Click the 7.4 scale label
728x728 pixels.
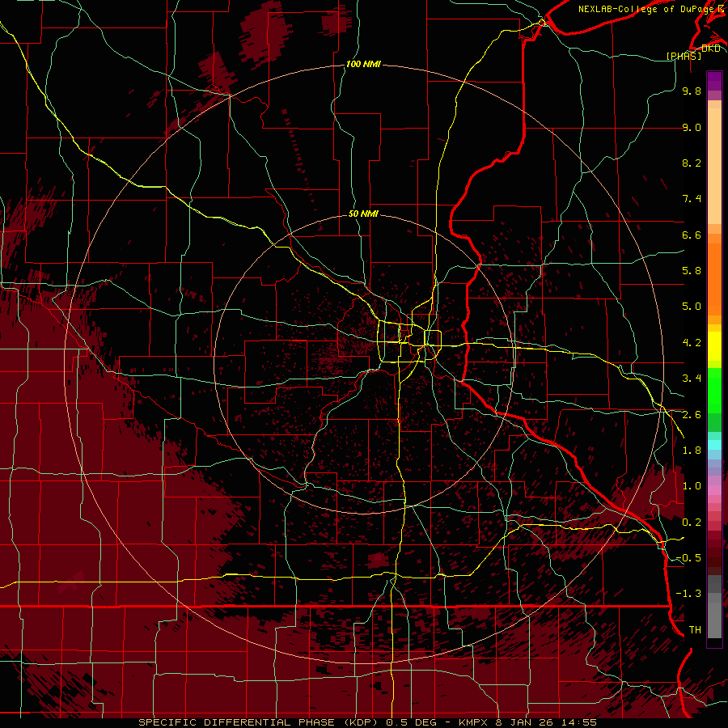[692, 199]
